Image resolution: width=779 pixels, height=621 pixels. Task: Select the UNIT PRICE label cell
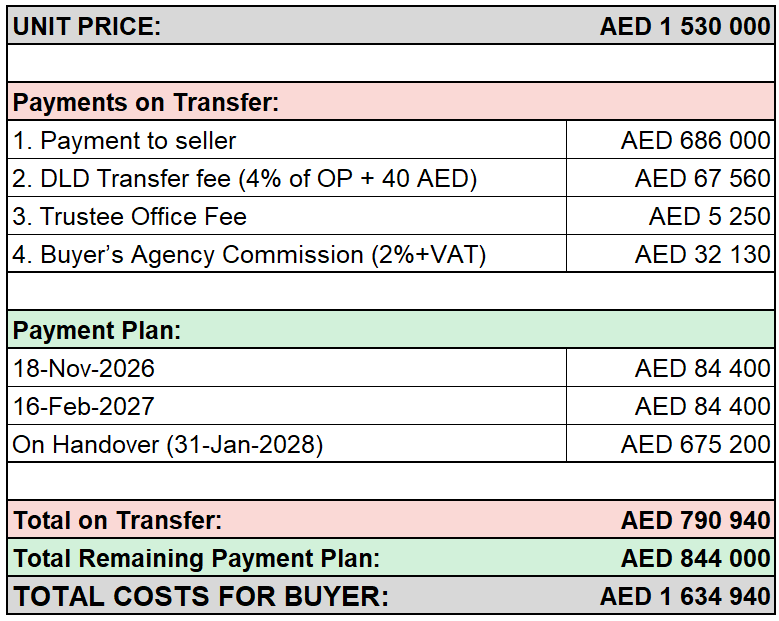87,26
